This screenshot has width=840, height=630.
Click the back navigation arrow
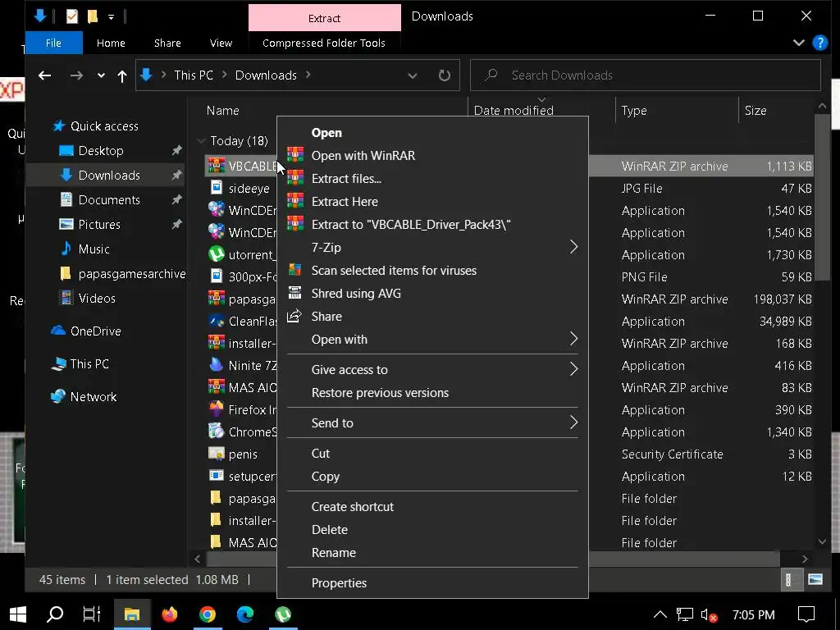45,75
